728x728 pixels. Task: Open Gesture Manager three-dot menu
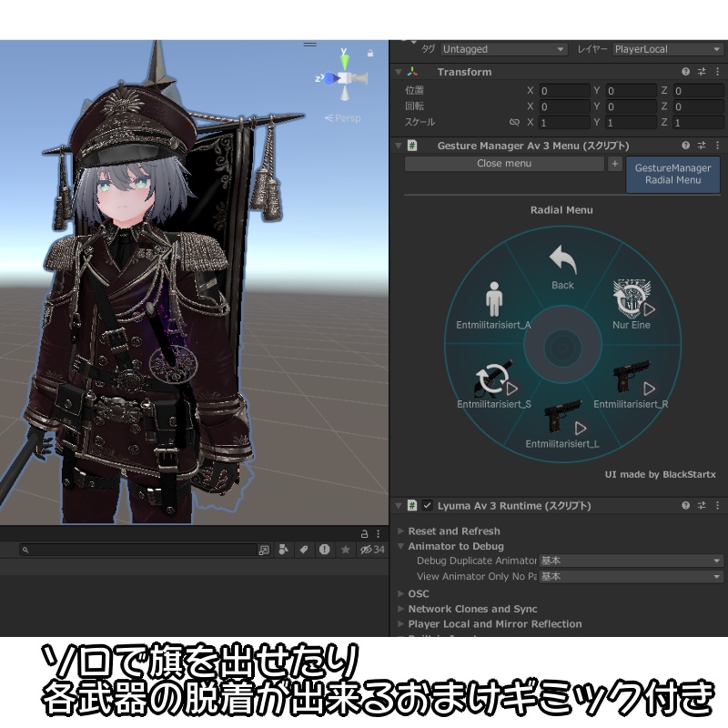tap(717, 146)
